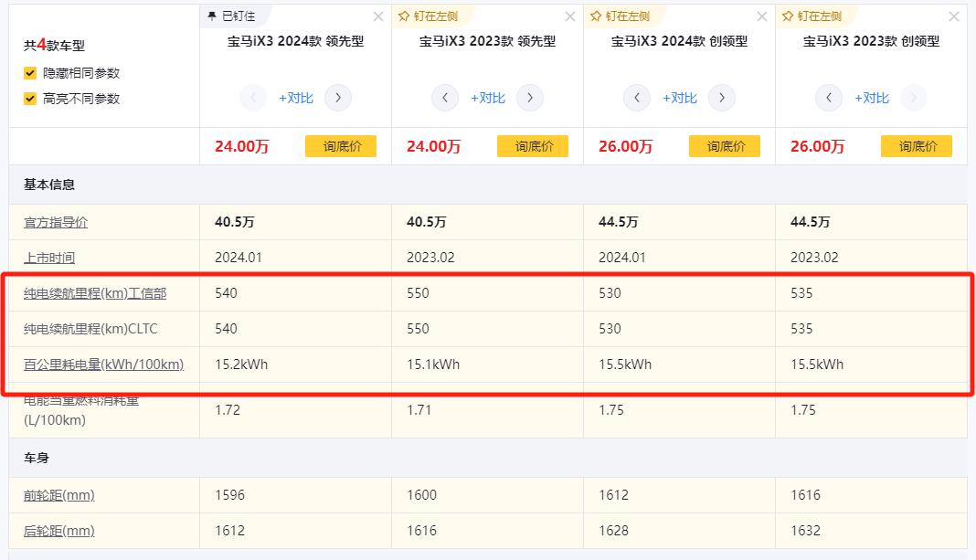This screenshot has height=560, width=976.
Task: Click 询底价 for 2024款 领先型
Action: coord(341,146)
